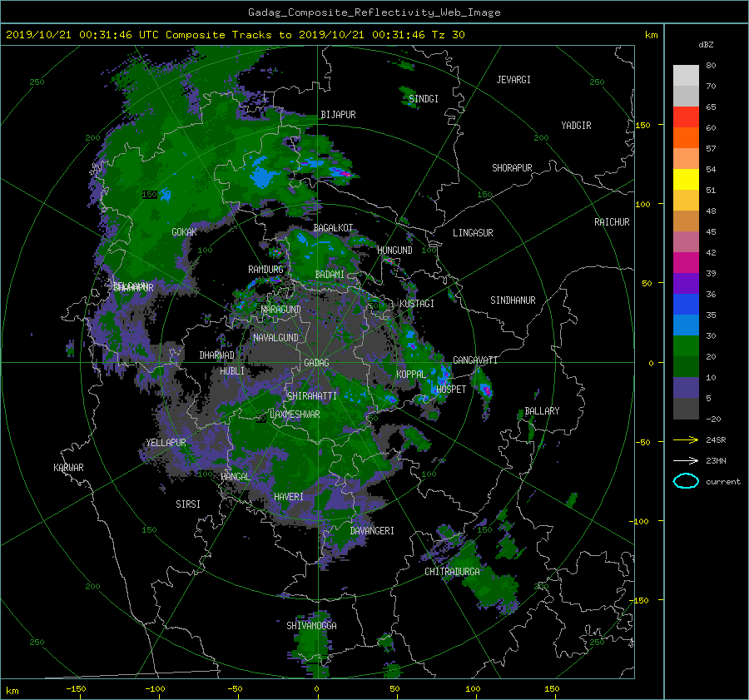This screenshot has width=749, height=700.
Task: Click the LINGASUR city label
Action: 473,233
